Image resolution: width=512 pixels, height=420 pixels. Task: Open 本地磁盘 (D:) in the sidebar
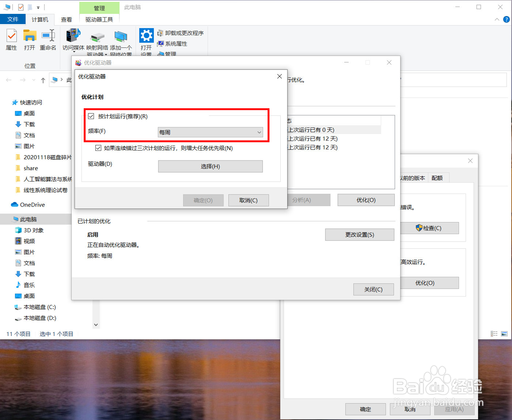tap(35, 318)
